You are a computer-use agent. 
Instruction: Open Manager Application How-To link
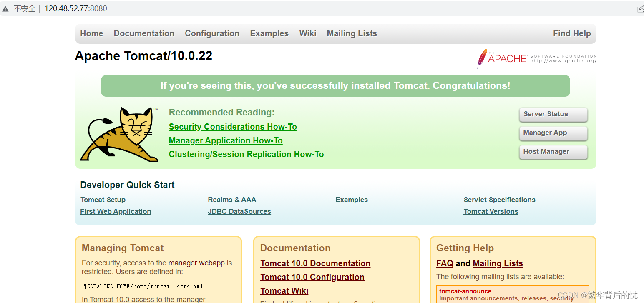tap(226, 140)
